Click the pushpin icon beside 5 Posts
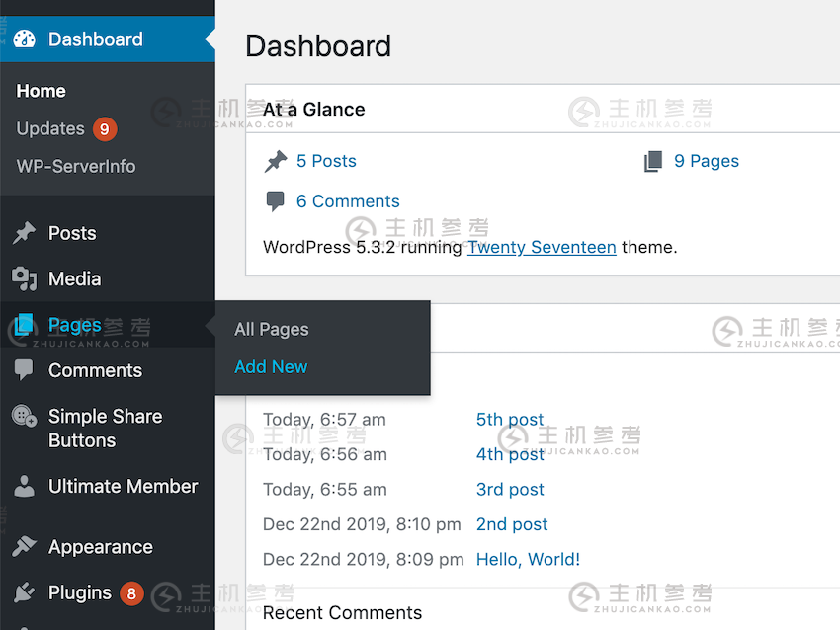840x630 pixels. pyautogui.click(x=276, y=161)
